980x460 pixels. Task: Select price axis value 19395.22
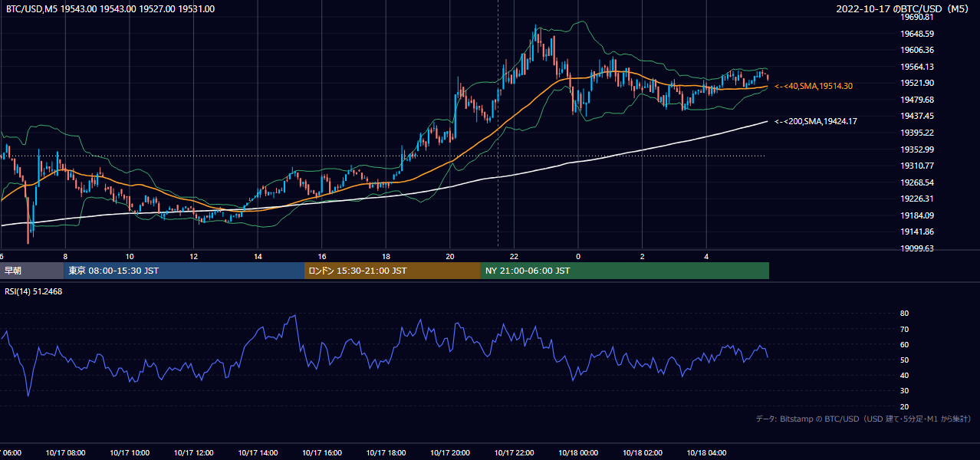[917, 133]
